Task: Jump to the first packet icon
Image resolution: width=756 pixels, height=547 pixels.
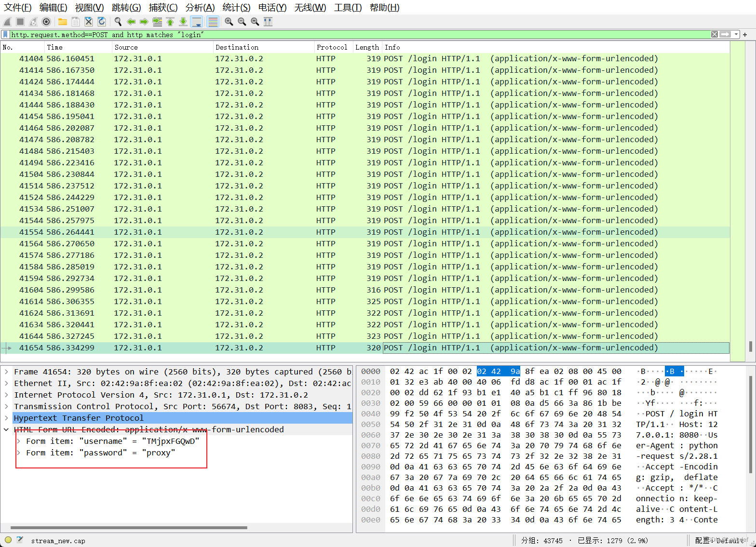Action: (x=170, y=22)
